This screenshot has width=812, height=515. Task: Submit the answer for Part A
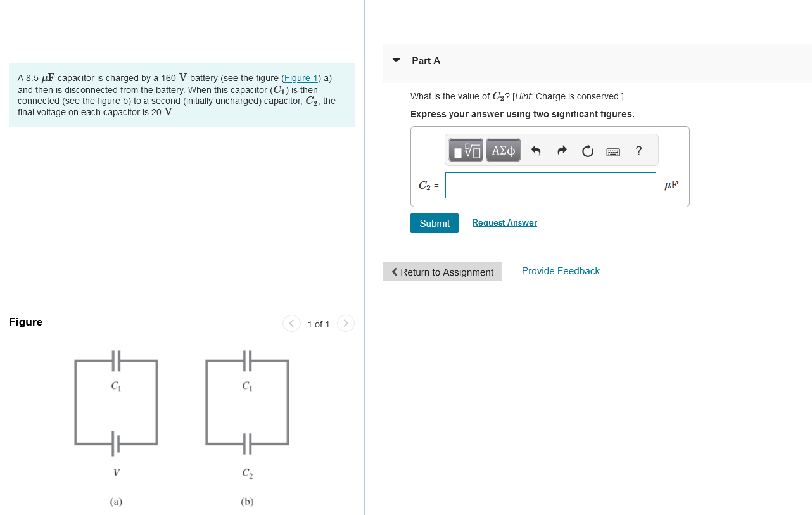(434, 223)
